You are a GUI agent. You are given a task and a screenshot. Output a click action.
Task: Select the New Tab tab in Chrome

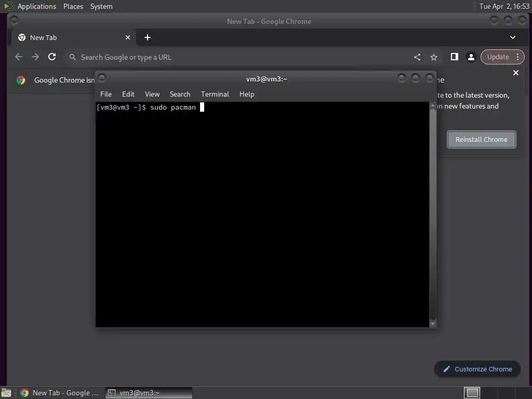pos(74,37)
